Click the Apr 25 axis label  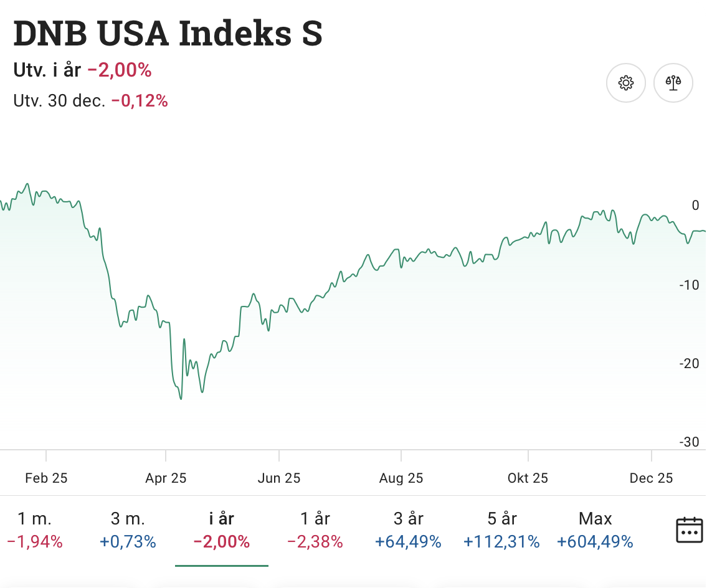(x=166, y=478)
